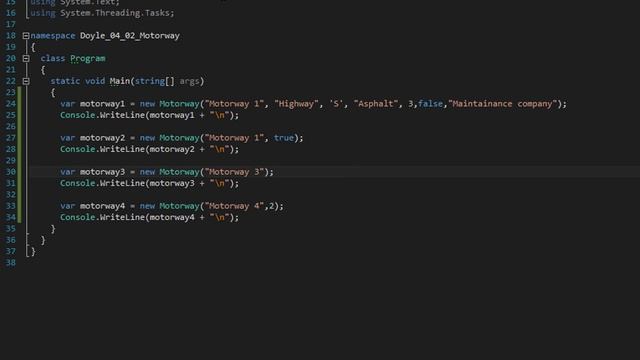Screen dimensions: 640x360
Task: Click the 'motorway3' variable declaration on line 30
Action: pos(102,172)
